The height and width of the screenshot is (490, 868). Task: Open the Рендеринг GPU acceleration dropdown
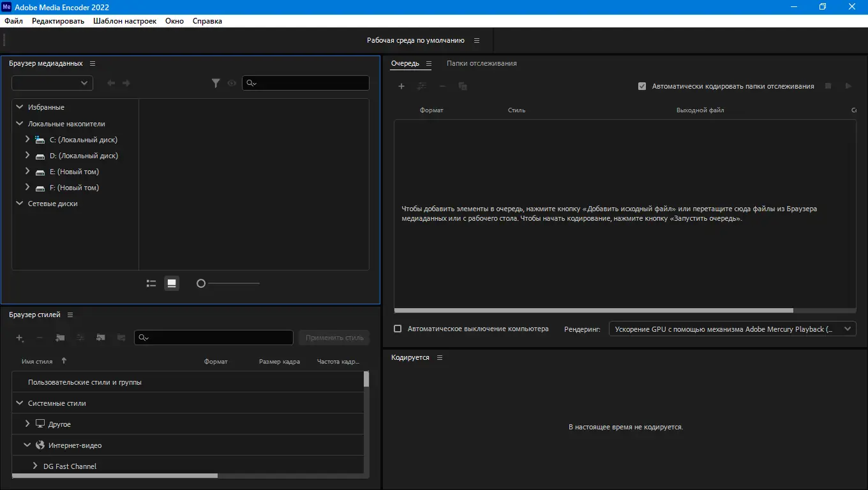click(733, 329)
